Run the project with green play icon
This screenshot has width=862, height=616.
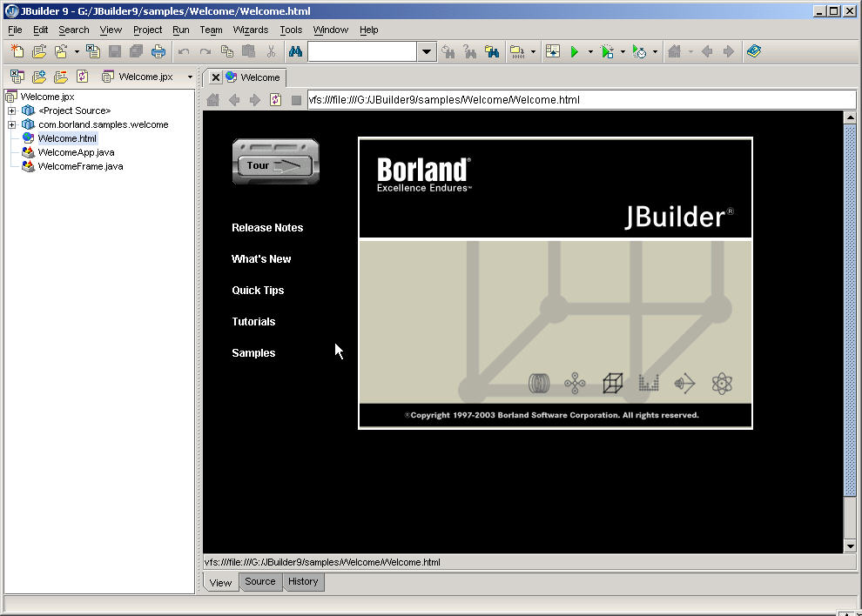tap(575, 52)
